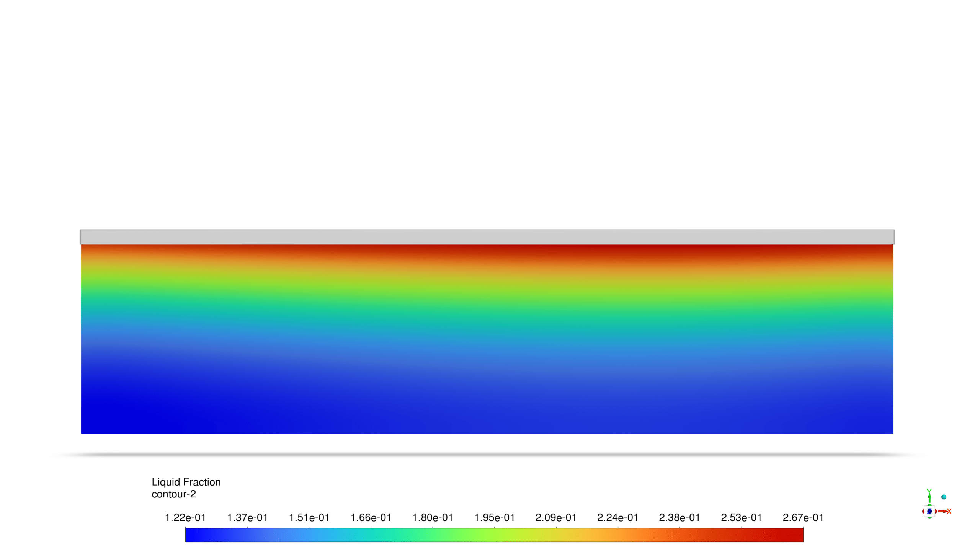
Task: Click the contour-2 legend label
Action: pyautogui.click(x=173, y=494)
